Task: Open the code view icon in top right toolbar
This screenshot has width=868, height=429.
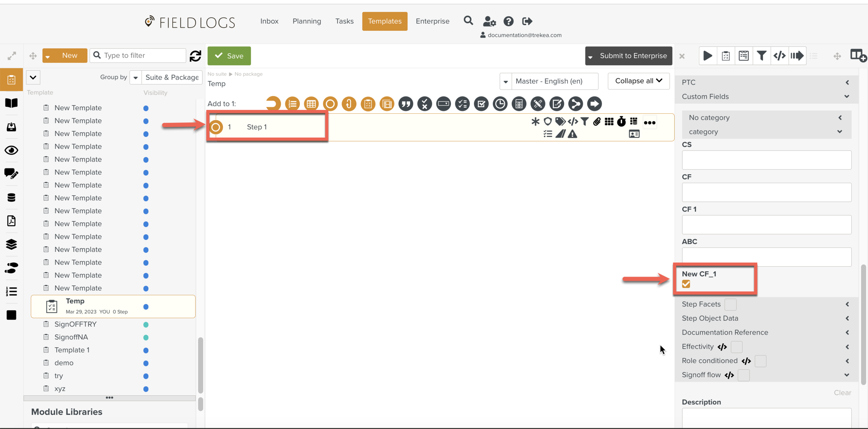Action: pyautogui.click(x=780, y=55)
